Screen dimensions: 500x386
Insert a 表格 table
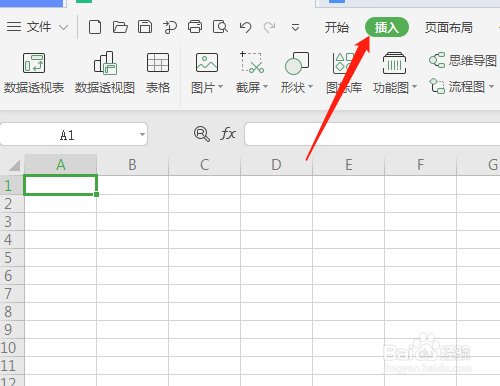[158, 73]
